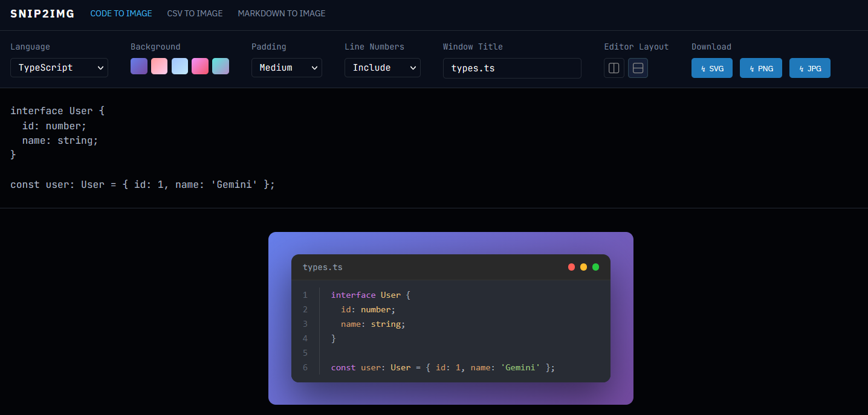
Task: Open the Line Numbers Include dropdown
Action: click(x=382, y=68)
